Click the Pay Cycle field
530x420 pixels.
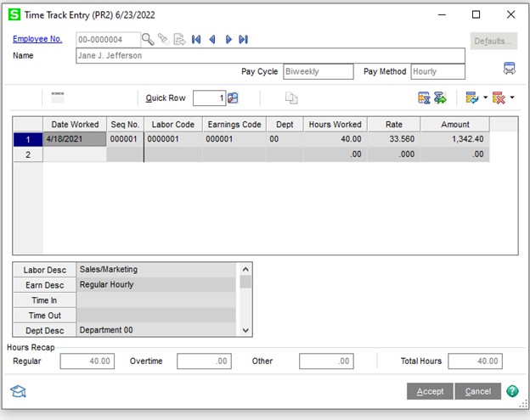click(x=319, y=71)
